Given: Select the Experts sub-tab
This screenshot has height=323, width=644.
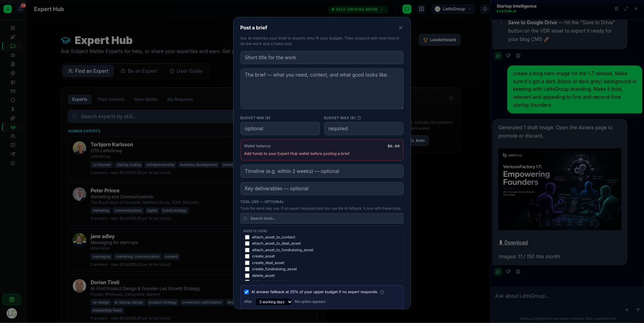Looking at the screenshot, I should click(x=80, y=99).
